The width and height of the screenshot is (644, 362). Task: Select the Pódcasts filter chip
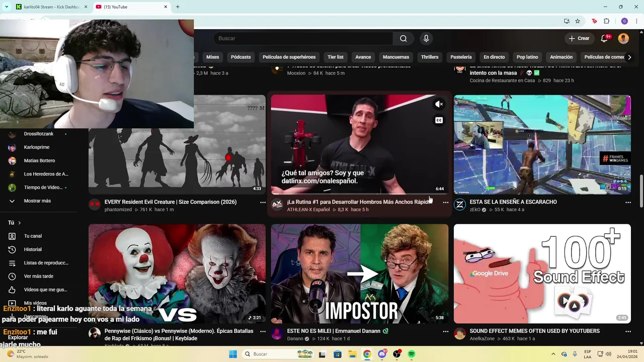(x=240, y=57)
